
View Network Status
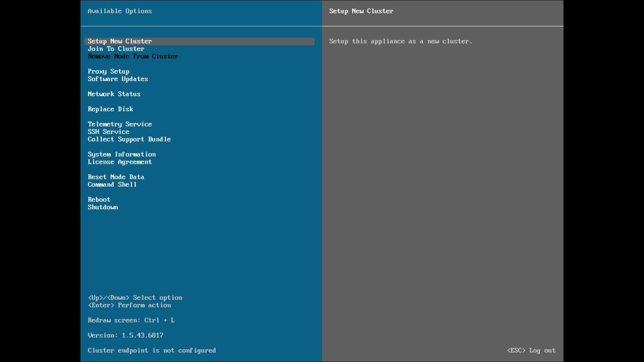pyautogui.click(x=114, y=94)
